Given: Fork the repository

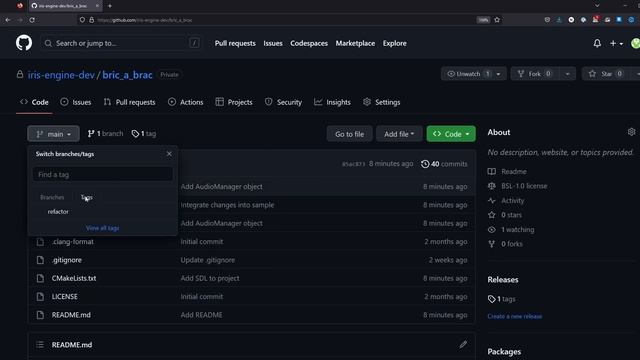Looking at the screenshot, I should click(x=536, y=74).
